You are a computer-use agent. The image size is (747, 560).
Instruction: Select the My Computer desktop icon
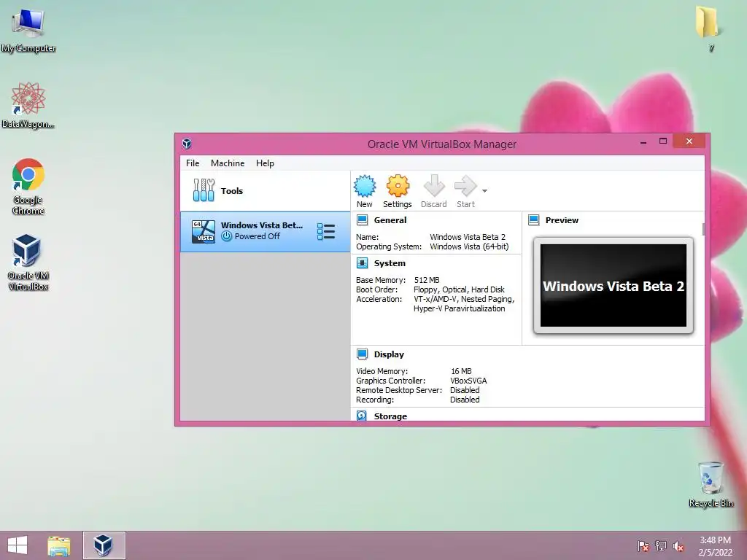point(28,31)
